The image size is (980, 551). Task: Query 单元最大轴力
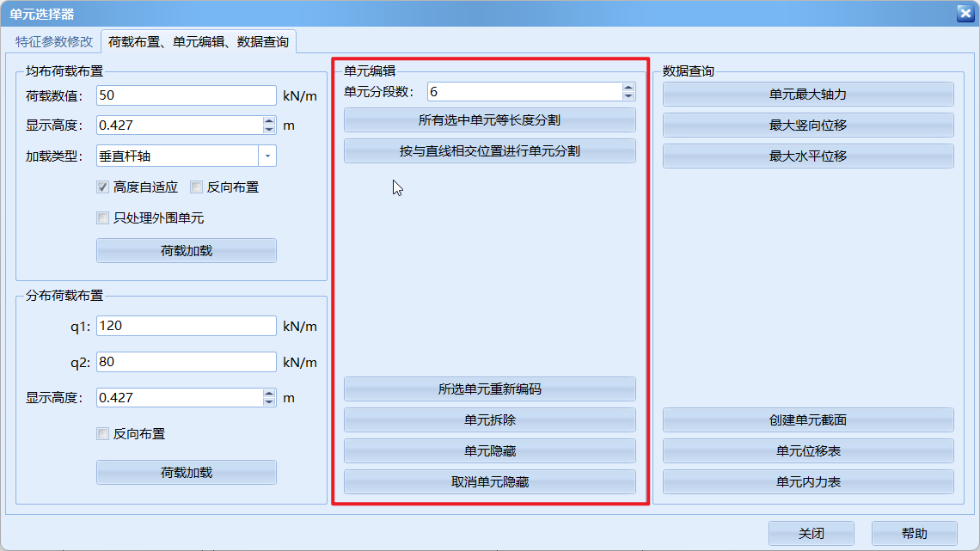click(807, 95)
